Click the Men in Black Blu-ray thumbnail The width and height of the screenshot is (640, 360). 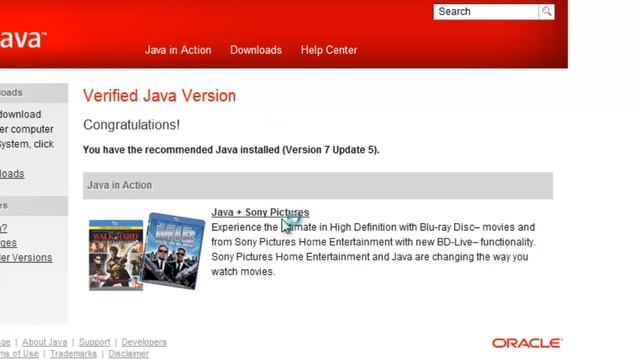[174, 251]
